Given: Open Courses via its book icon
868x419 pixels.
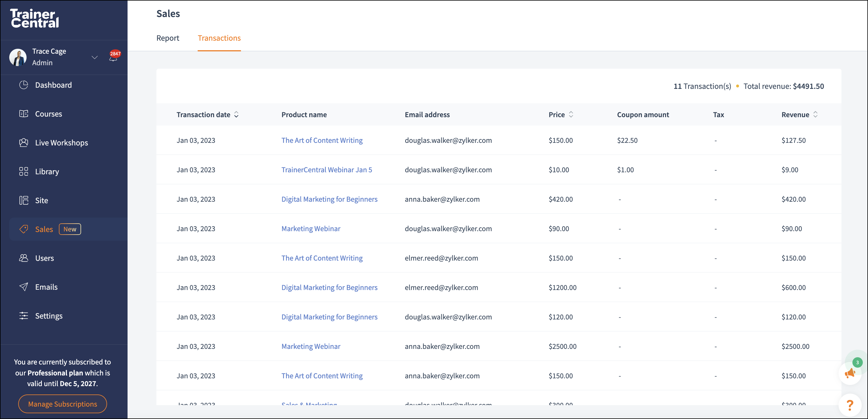Looking at the screenshot, I should coord(24,114).
